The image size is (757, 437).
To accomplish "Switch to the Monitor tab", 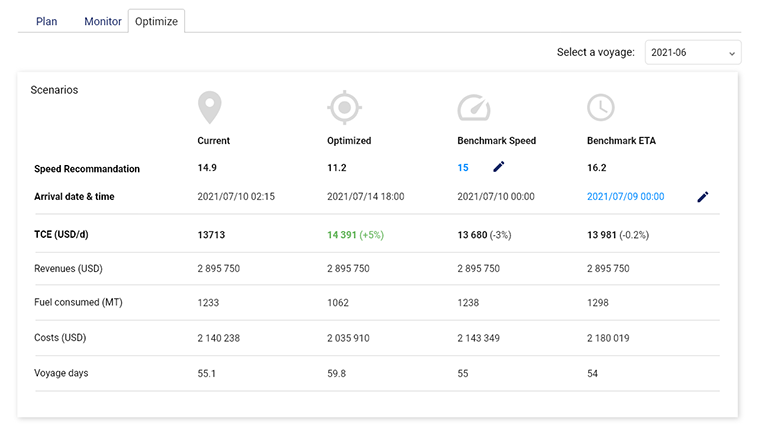I will 103,21.
